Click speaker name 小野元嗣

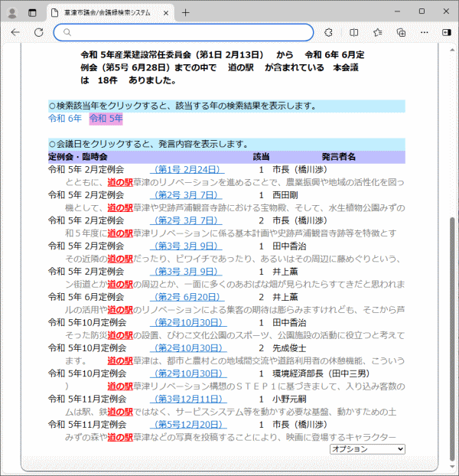tap(289, 399)
